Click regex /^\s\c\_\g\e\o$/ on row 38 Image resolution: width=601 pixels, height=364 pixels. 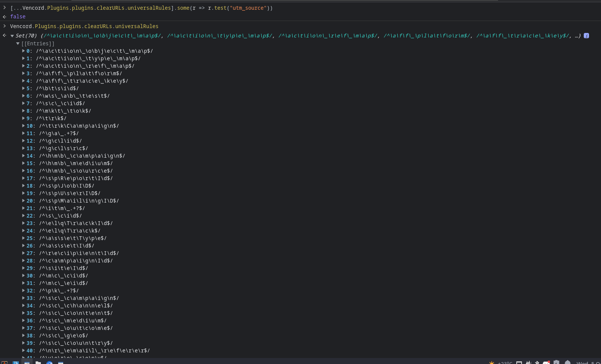[x=64, y=336]
